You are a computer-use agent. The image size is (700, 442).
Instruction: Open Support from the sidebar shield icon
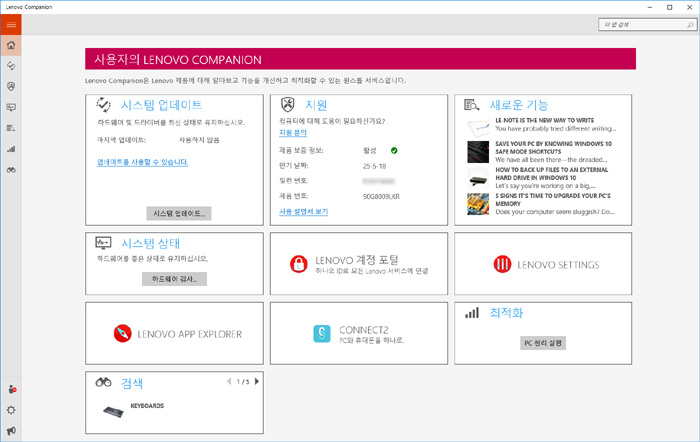click(11, 86)
